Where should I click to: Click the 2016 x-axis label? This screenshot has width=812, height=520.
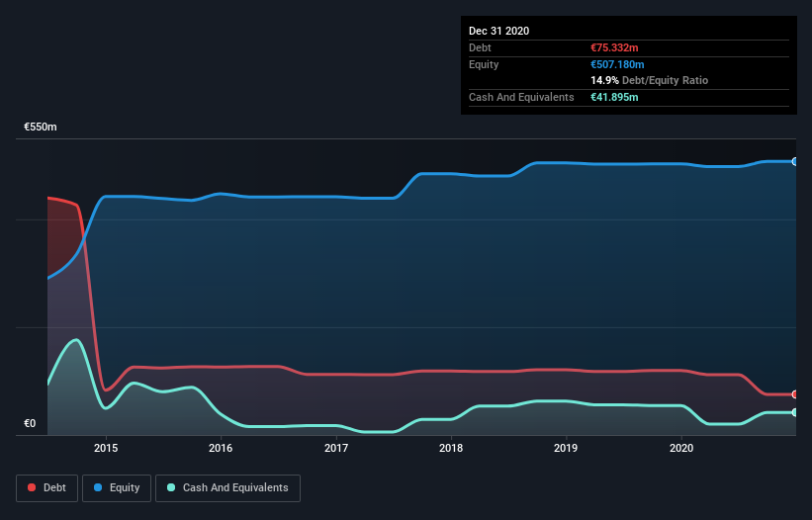(x=221, y=448)
